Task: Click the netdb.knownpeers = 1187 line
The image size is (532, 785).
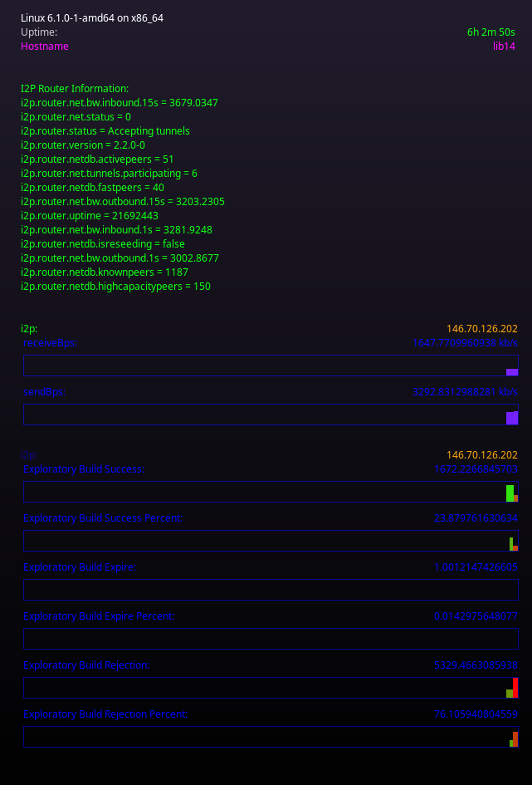Action: coord(104,272)
